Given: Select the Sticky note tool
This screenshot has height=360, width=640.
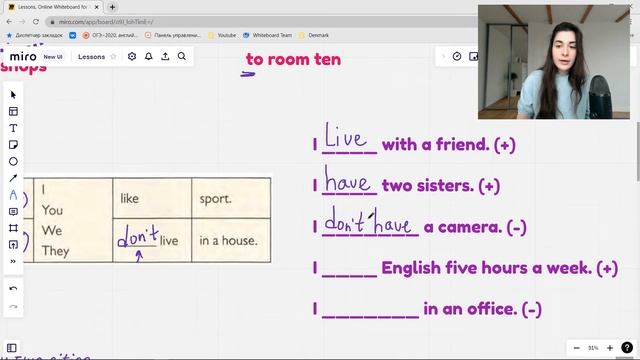Looking at the screenshot, I should pyautogui.click(x=13, y=145).
